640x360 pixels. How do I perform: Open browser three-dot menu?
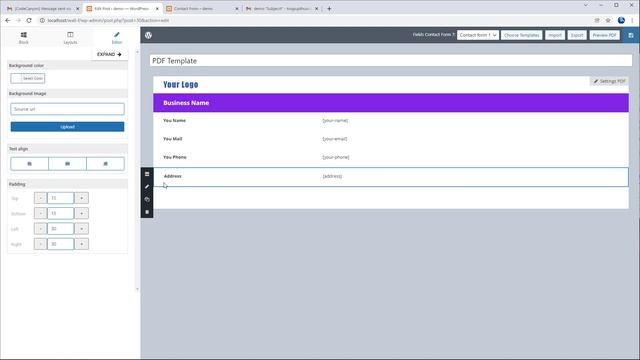632,20
